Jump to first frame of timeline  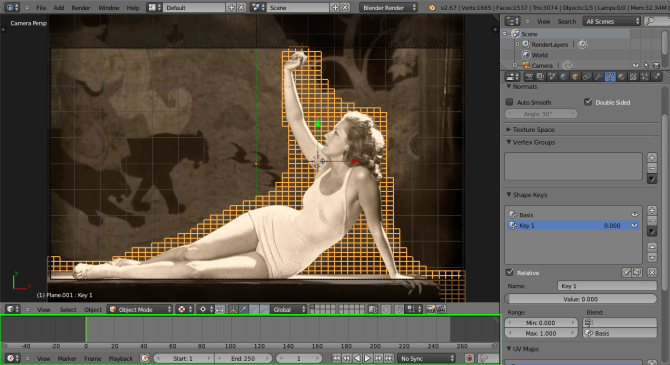(336, 358)
